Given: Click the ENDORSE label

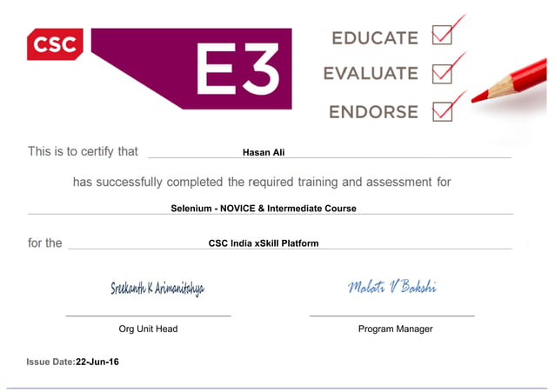Looking at the screenshot, I should tap(373, 112).
